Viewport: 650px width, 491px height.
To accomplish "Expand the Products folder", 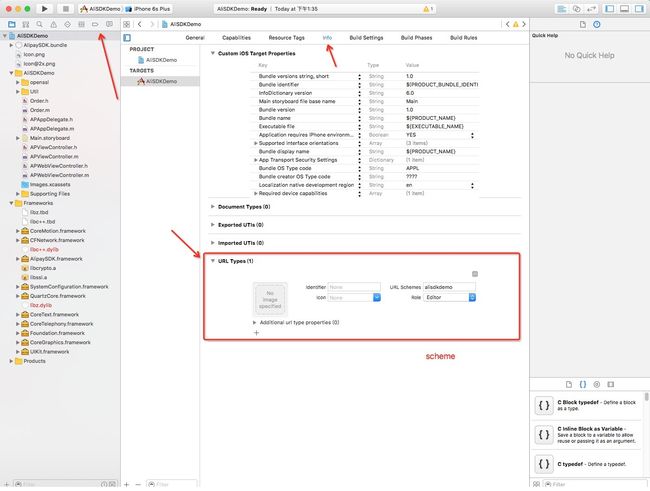I will 11,361.
